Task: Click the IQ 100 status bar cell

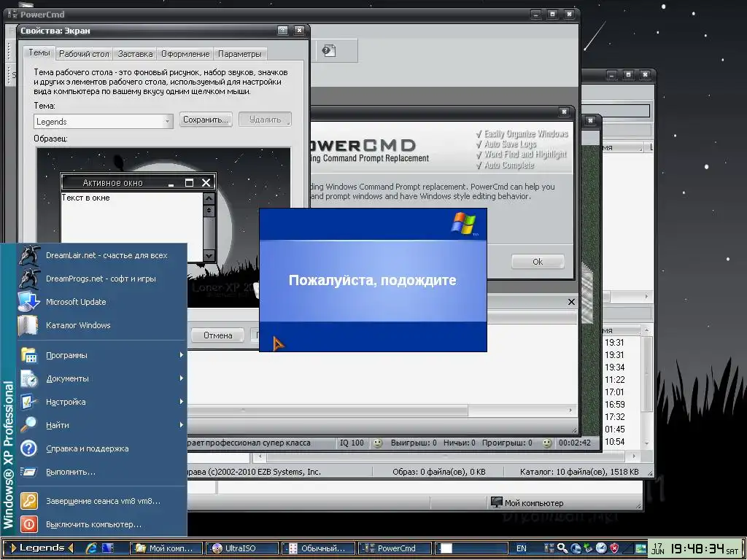Action: pyautogui.click(x=352, y=443)
